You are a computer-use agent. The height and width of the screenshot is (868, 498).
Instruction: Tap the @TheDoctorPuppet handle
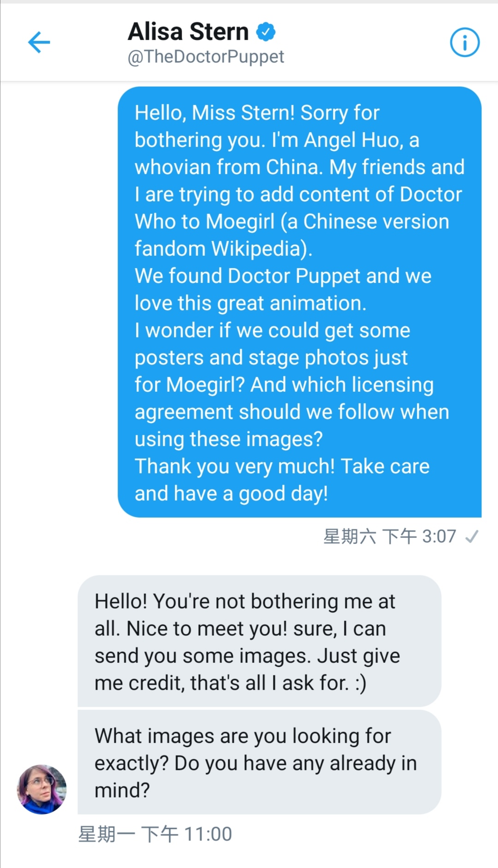pos(206,57)
